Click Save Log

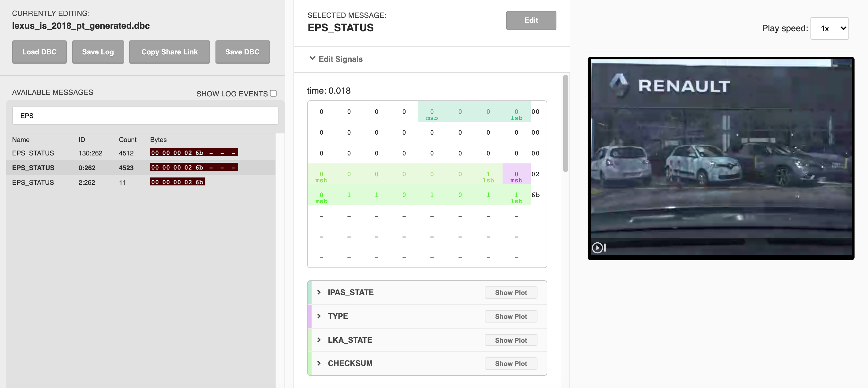pos(98,52)
